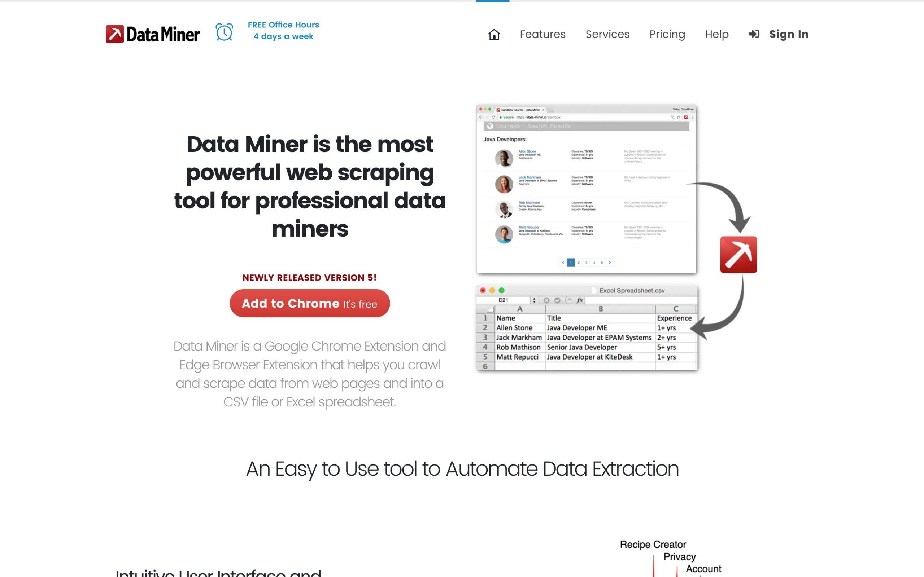Expand the Services navigation dropdown
This screenshot has width=924, height=577.
tap(607, 34)
